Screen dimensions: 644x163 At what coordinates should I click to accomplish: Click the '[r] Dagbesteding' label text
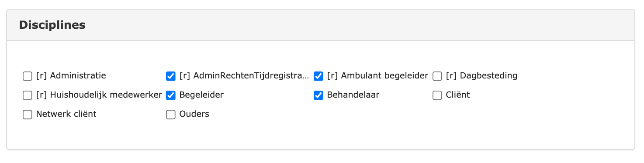click(x=481, y=76)
